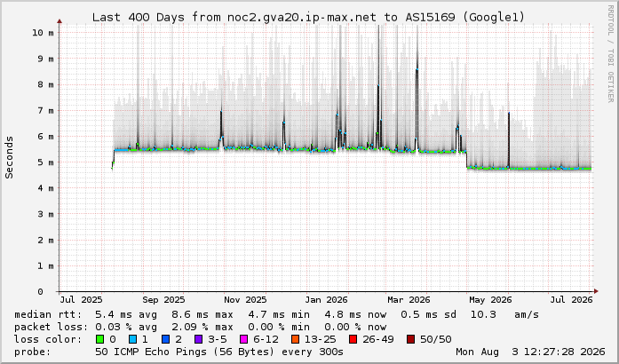
Task: Click the '0.5 ms sd' value
Action: 428,314
